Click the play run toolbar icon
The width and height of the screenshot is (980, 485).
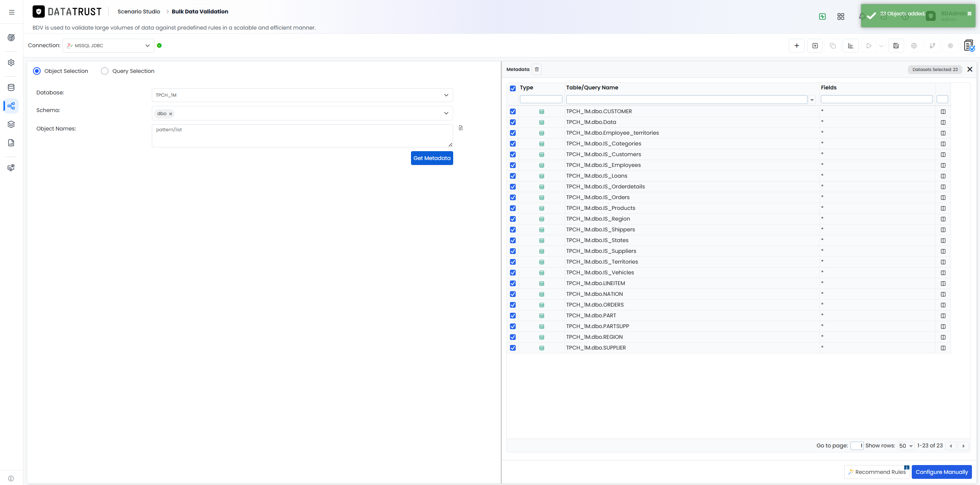coord(869,46)
